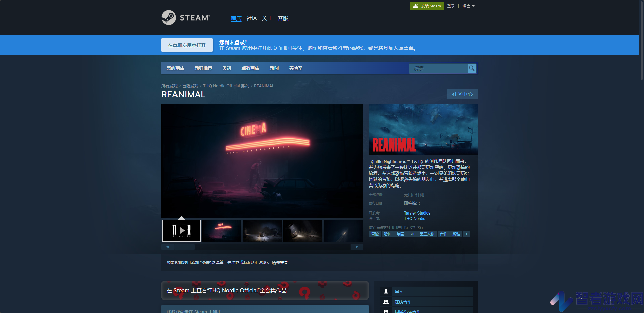This screenshot has height=313, width=644.
Task: Go to the 商店 store section
Action: pos(236,18)
